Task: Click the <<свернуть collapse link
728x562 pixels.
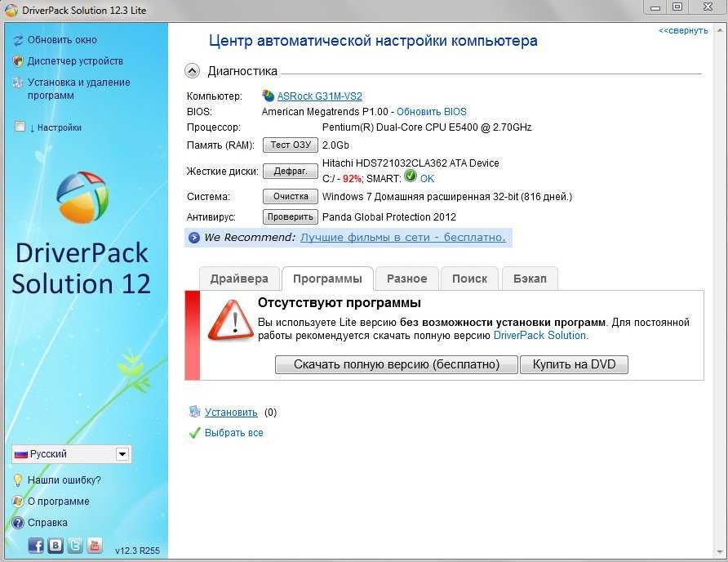Action: pyautogui.click(x=683, y=30)
